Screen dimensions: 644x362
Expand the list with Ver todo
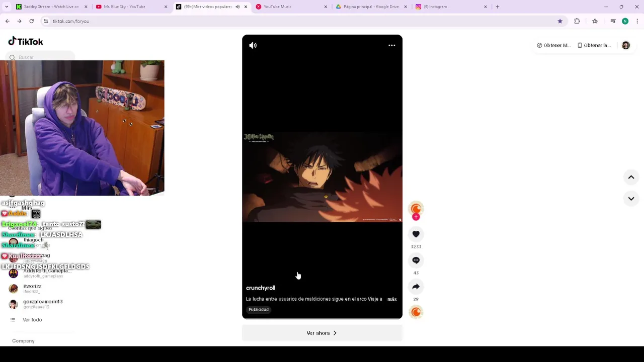32,320
